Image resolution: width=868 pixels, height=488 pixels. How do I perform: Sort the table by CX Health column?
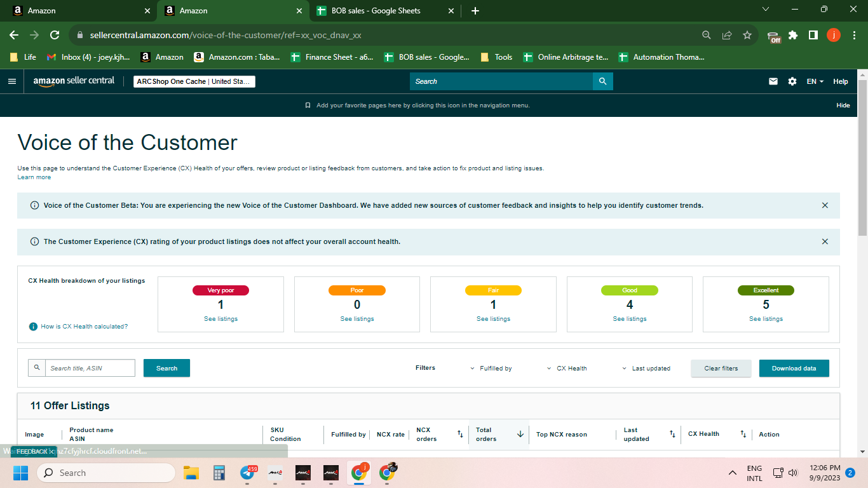click(x=743, y=434)
